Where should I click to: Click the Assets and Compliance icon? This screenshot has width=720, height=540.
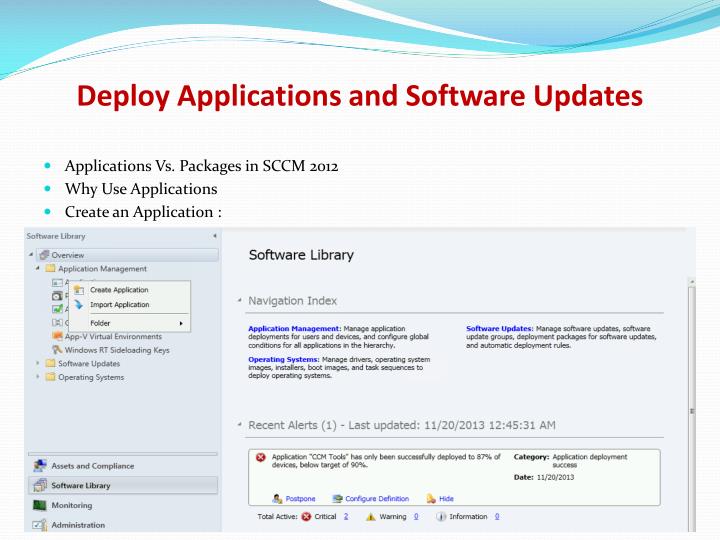tap(40, 466)
